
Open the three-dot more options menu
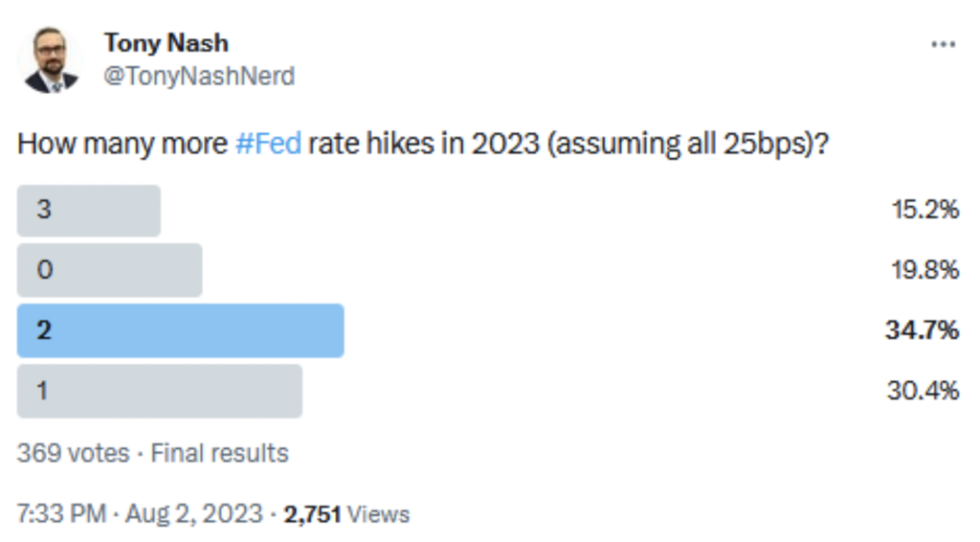coord(943,44)
